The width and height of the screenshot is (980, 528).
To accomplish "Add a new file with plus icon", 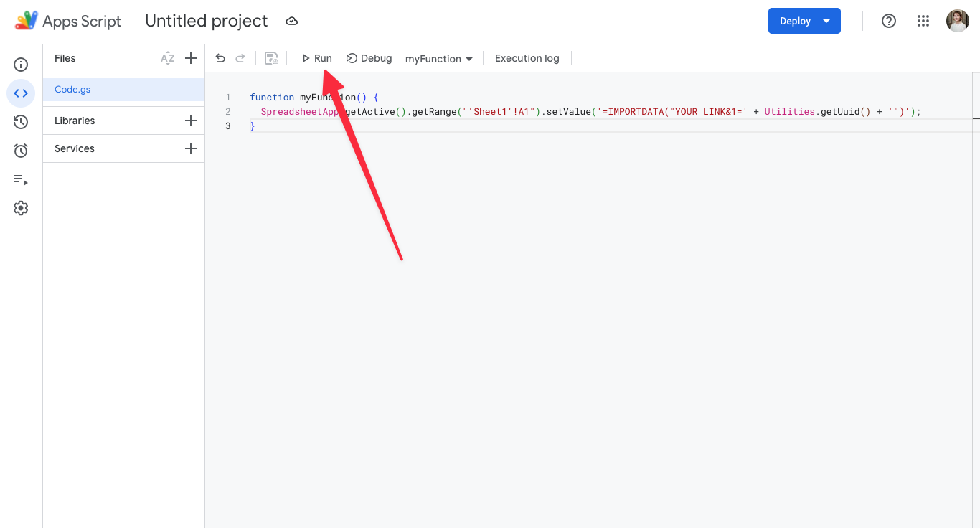I will pyautogui.click(x=191, y=58).
